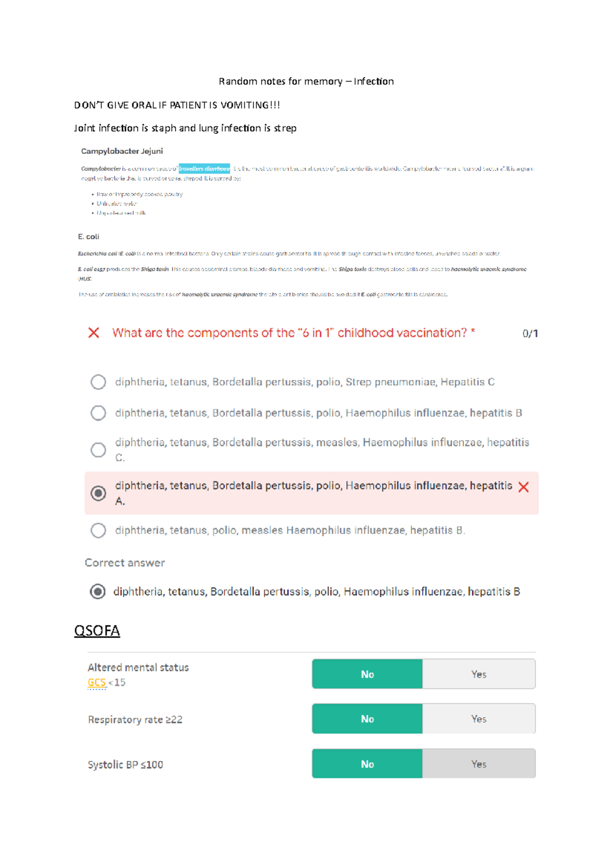Click the radio button under Correct answer

tap(98, 592)
